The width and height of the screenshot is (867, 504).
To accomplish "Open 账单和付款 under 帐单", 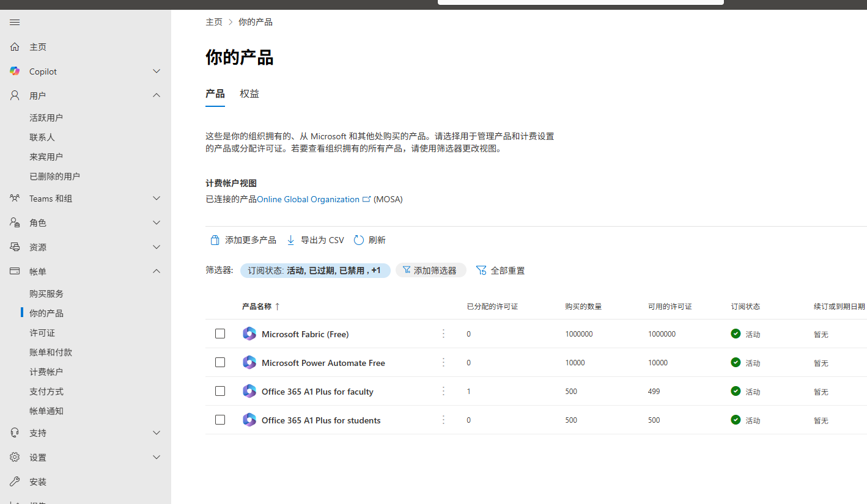I will (x=51, y=352).
